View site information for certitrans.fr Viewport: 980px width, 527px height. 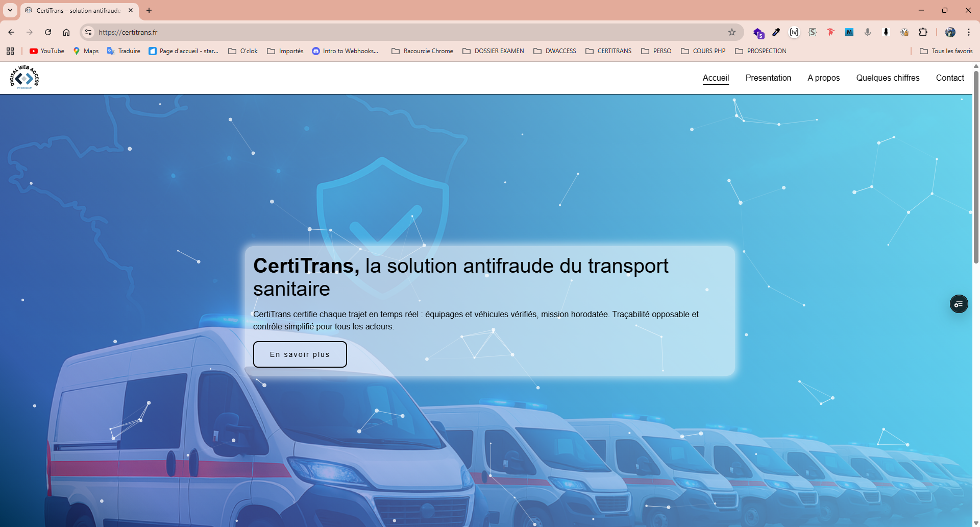88,32
